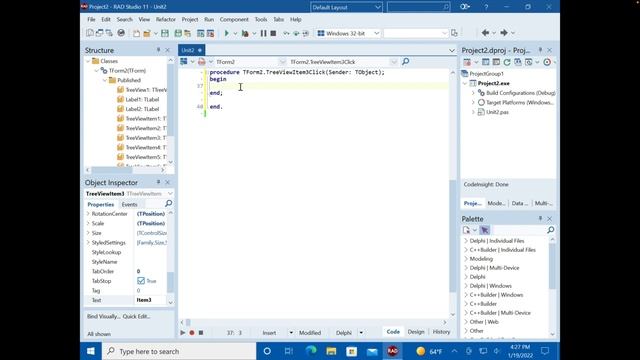Viewport: 640px width, 360px height.
Task: Open File Explorer from taskbar
Action: [331, 351]
